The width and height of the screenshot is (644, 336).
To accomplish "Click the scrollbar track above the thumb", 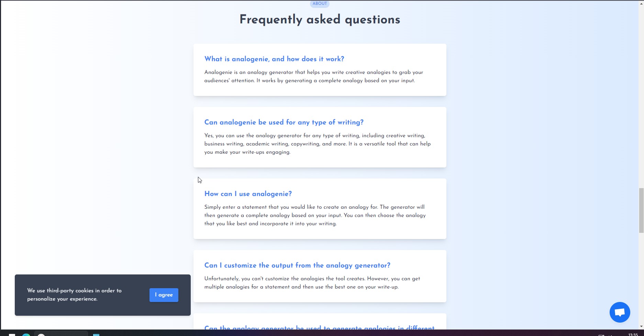I will (641, 96).
